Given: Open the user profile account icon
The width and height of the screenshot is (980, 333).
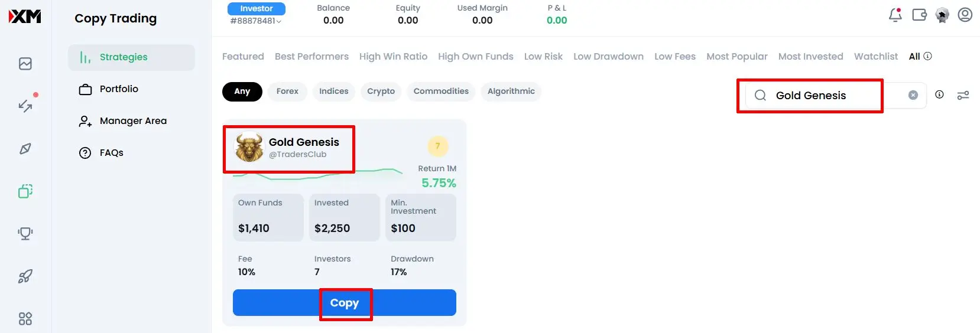Looking at the screenshot, I should tap(965, 15).
